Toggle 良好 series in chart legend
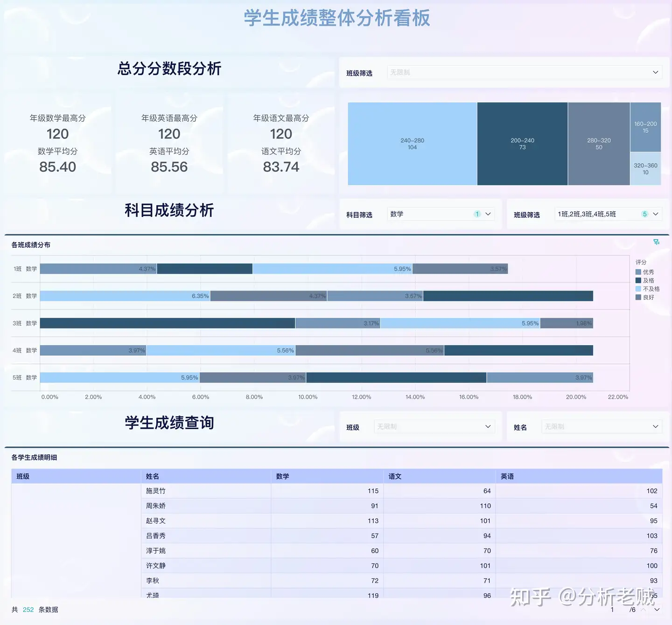 coord(645,297)
